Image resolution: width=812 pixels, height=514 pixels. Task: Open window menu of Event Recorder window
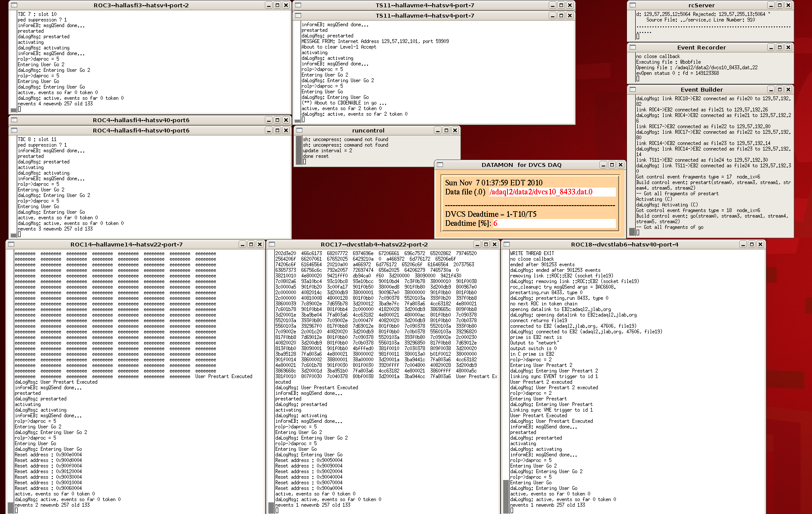633,47
